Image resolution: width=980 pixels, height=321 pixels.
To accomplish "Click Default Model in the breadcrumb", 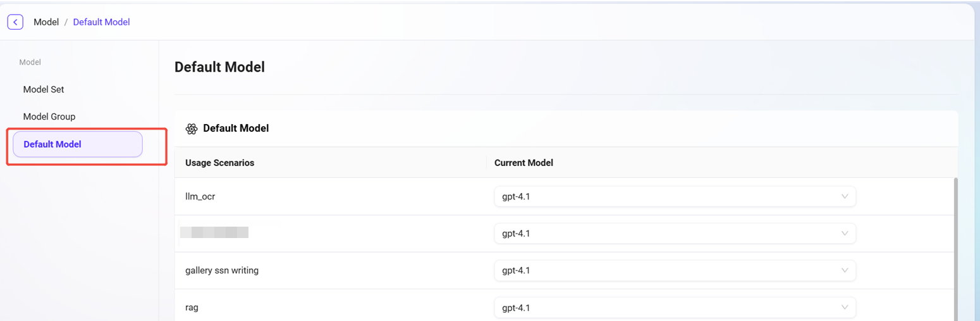I will point(101,22).
